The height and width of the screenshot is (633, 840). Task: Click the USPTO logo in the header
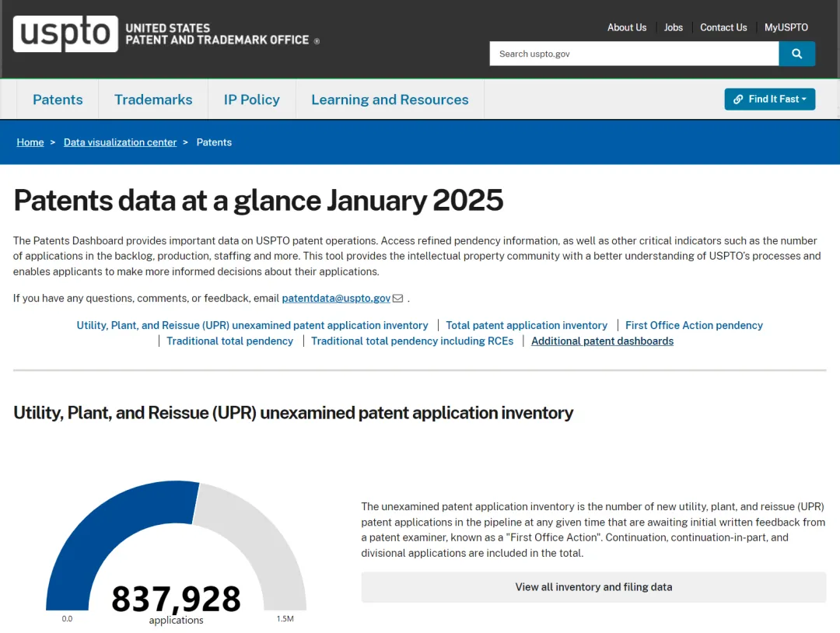point(65,33)
